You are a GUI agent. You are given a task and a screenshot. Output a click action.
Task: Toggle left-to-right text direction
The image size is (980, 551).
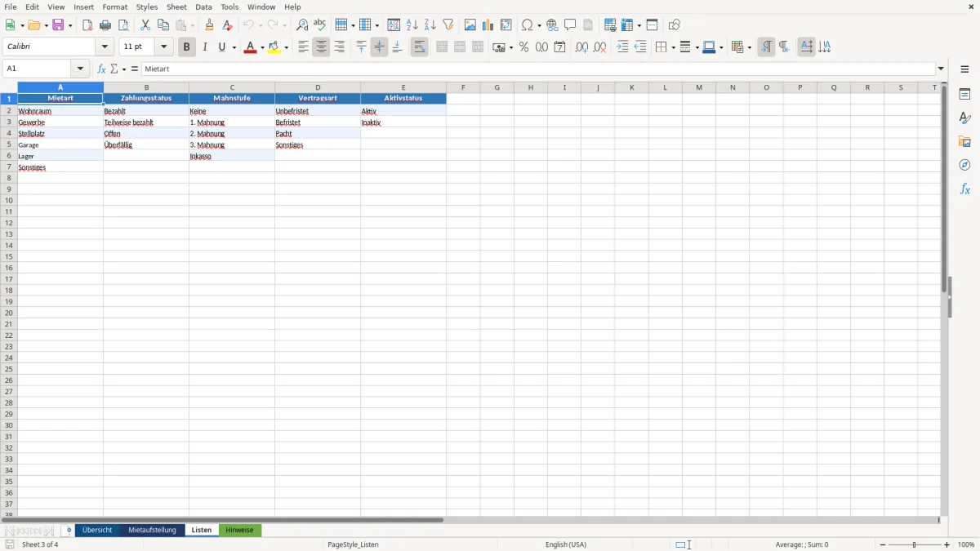765,47
